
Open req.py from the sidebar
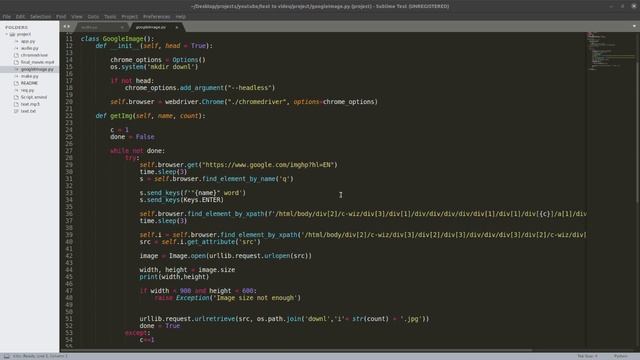click(x=27, y=90)
